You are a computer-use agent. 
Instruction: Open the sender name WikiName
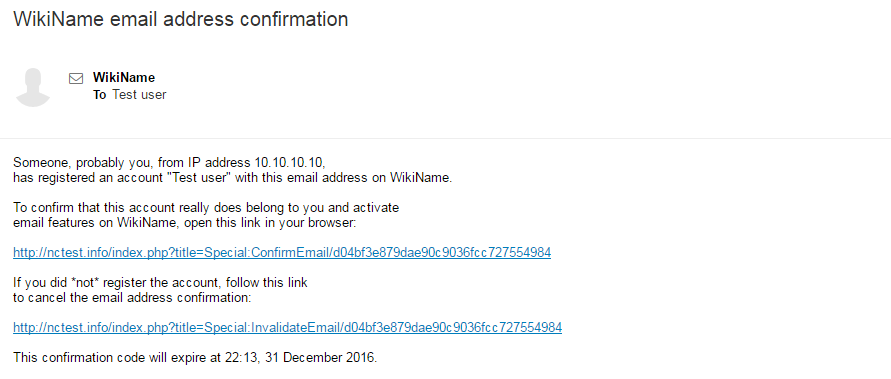[124, 78]
